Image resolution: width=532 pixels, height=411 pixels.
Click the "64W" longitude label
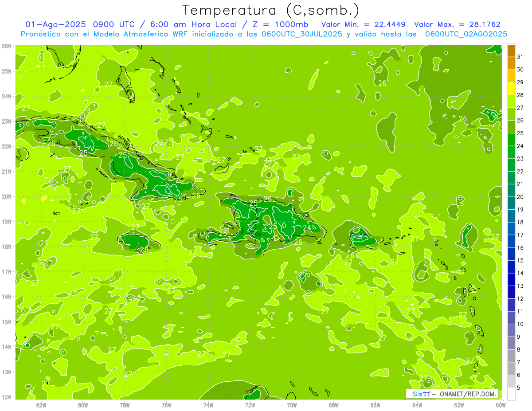(x=417, y=405)
